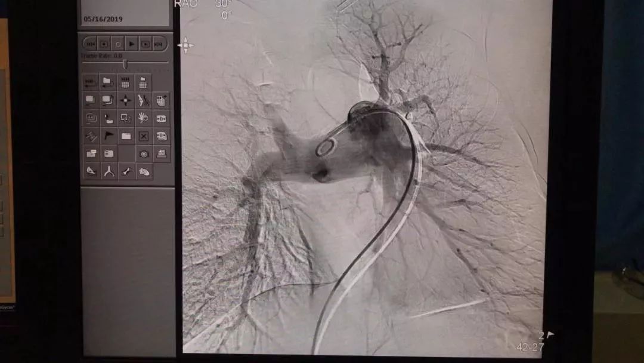Click the four-arrow cursor on the image
The width and height of the screenshot is (644, 363).
[185, 45]
